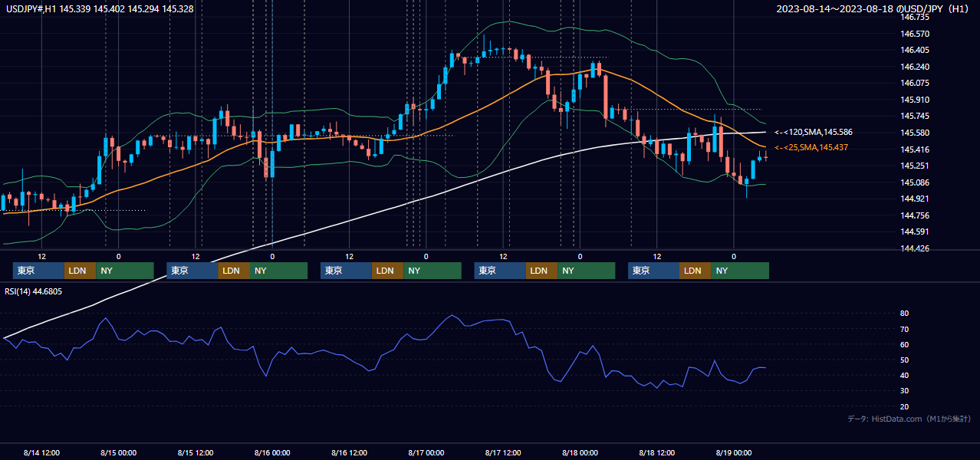Screen dimensions: 980x460
Task: Pick the LDN session box for 8/17
Action: tap(541, 271)
